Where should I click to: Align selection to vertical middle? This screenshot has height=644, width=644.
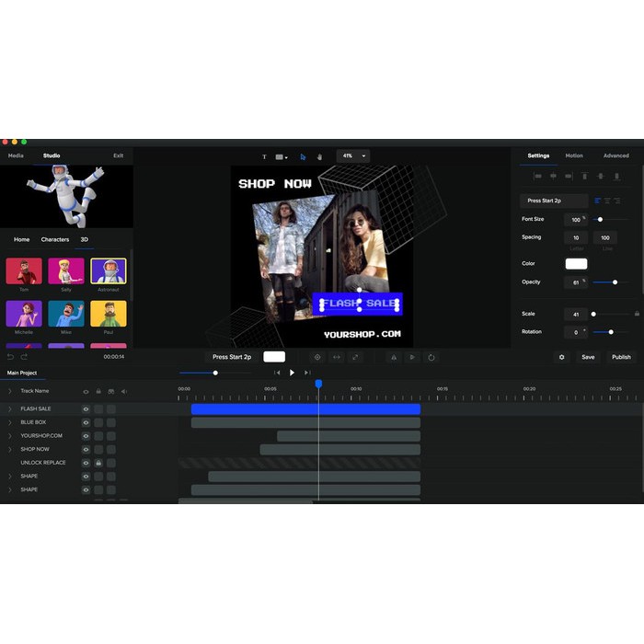[601, 177]
